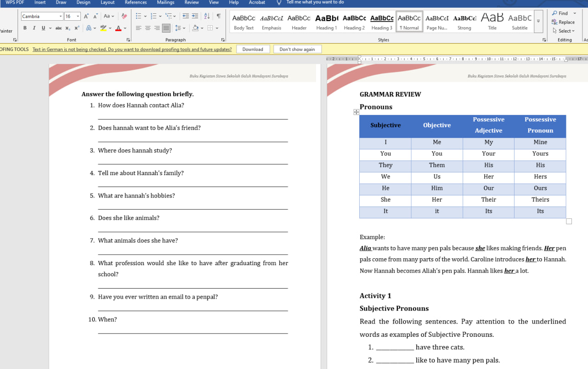The image size is (588, 369).
Task: Toggle italic formatting
Action: tap(34, 28)
